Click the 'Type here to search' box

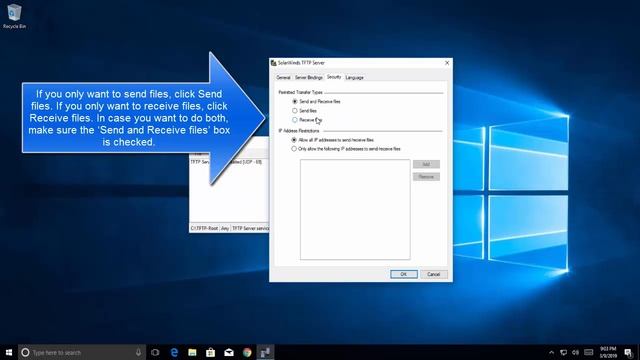point(82,352)
